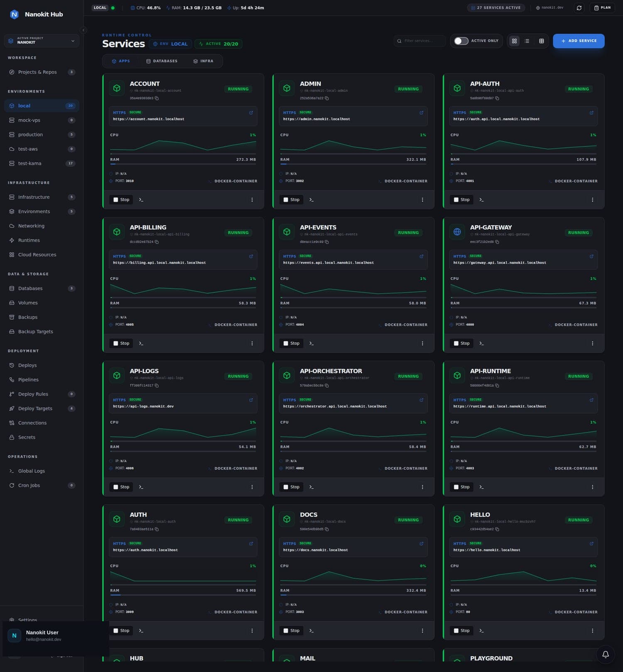Screen dimensions: 623x672
Task: Click the API-GATEWAY globe service icon
Action: (457, 232)
